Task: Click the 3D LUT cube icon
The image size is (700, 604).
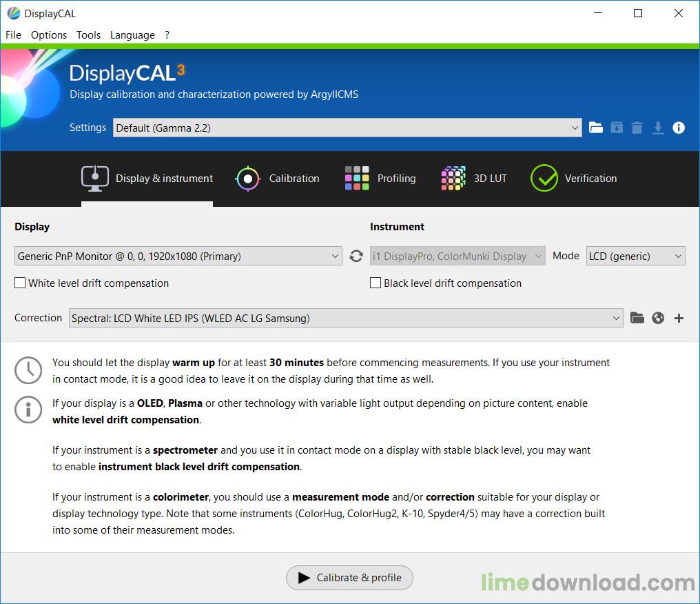Action: click(x=453, y=179)
